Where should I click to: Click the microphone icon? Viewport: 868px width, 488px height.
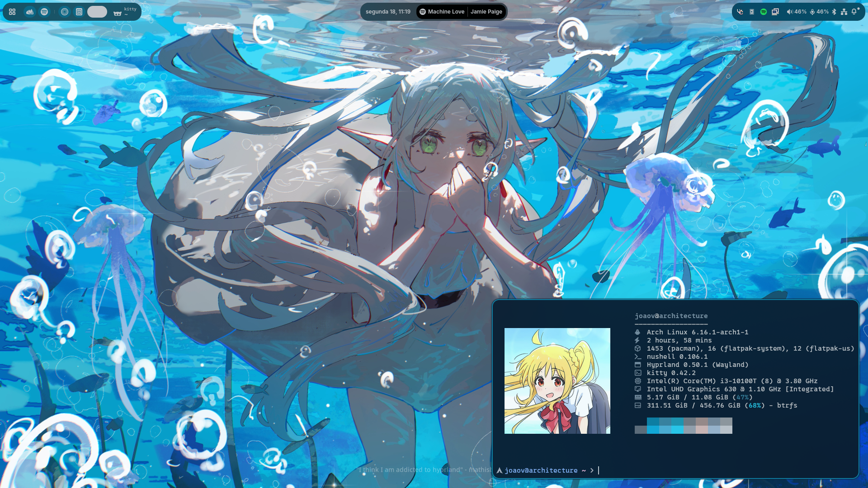pyautogui.click(x=812, y=12)
